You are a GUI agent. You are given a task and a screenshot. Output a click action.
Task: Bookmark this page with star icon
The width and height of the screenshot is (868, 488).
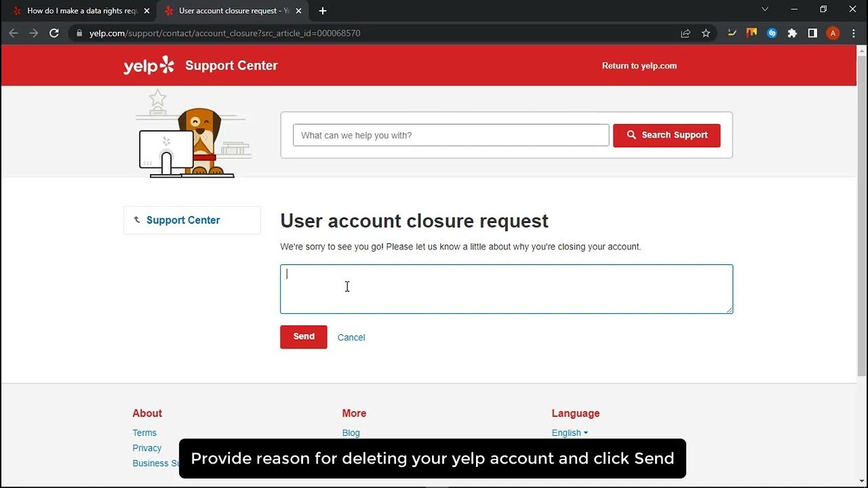706,33
